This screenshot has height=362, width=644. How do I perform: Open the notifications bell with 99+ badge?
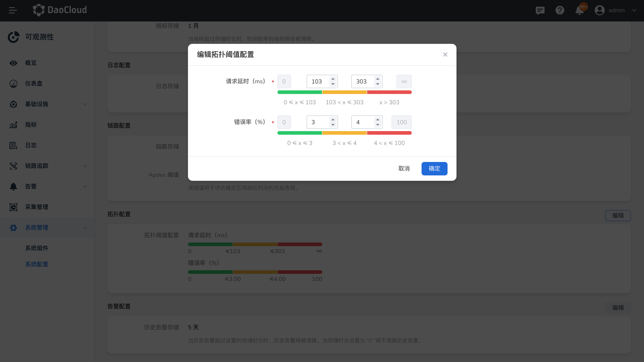pyautogui.click(x=579, y=11)
